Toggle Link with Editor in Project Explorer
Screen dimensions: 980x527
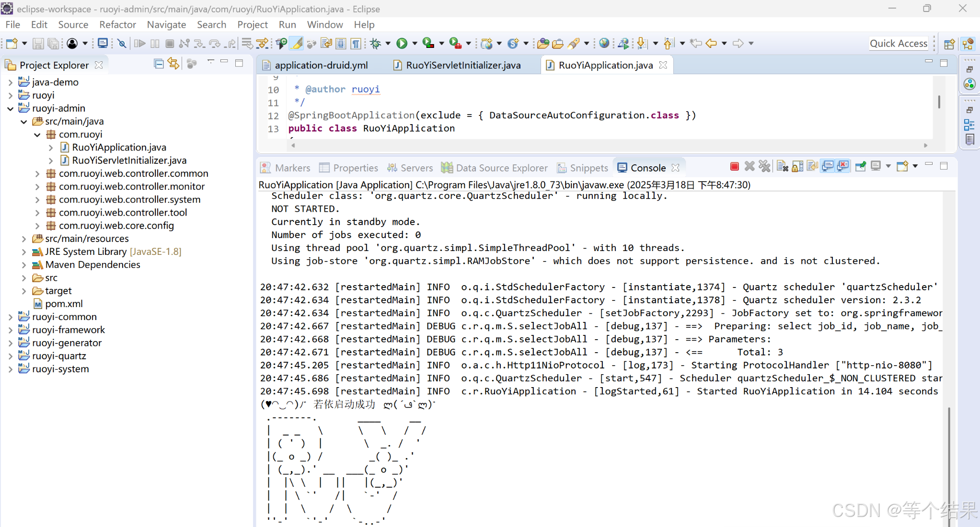click(x=173, y=64)
